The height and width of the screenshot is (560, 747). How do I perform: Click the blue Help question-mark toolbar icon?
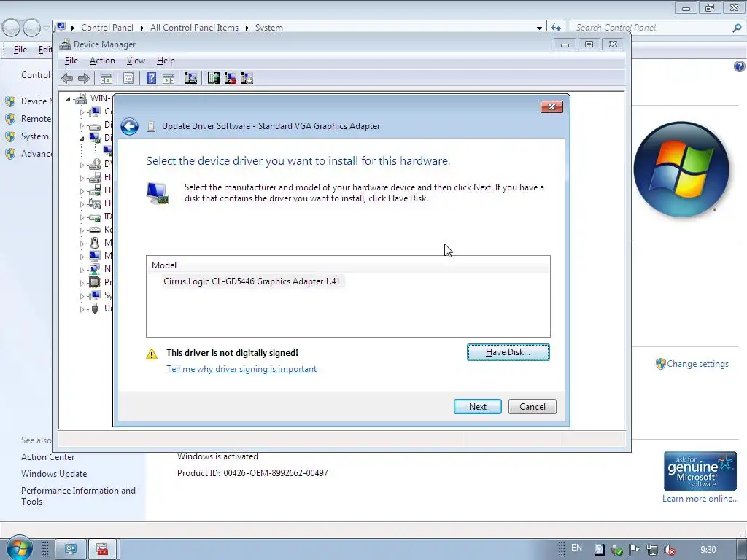pyautogui.click(x=151, y=78)
